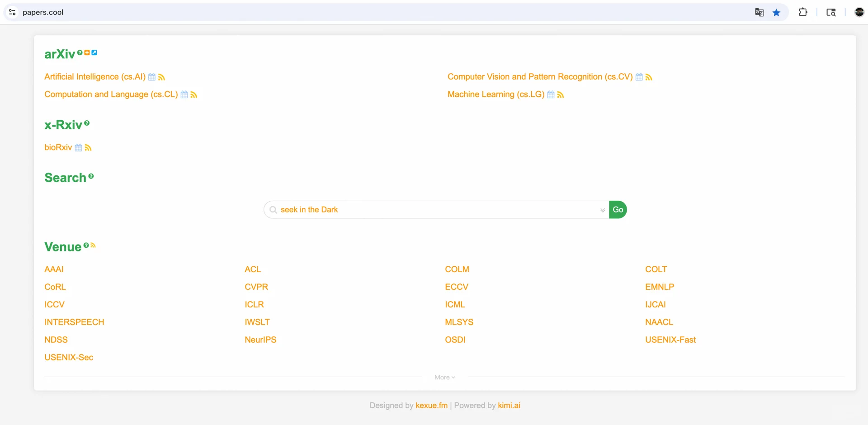Click the browser tab search icon
Viewport: 868px width, 425px height.
tap(831, 12)
